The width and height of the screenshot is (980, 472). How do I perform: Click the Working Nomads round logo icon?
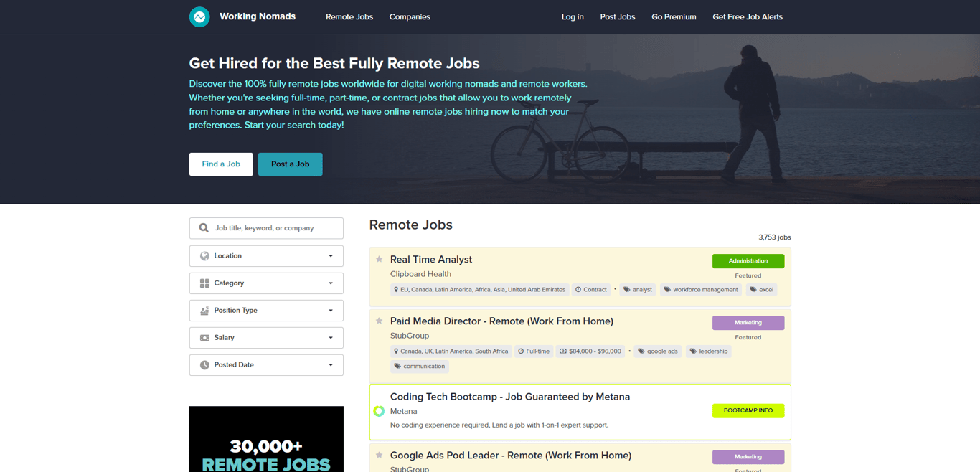pyautogui.click(x=199, y=16)
